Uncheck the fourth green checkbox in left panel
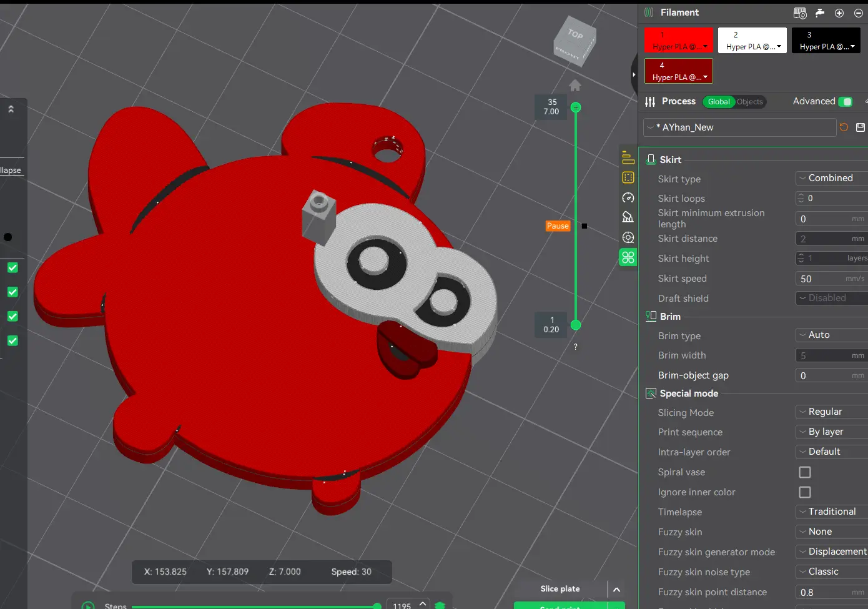This screenshot has width=868, height=609. (x=12, y=341)
